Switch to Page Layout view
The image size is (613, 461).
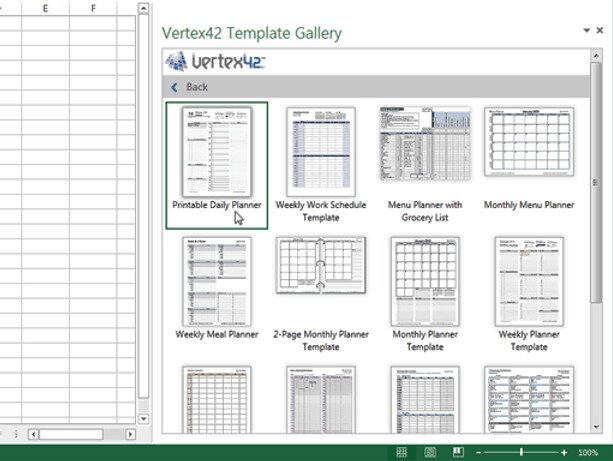coord(430,452)
